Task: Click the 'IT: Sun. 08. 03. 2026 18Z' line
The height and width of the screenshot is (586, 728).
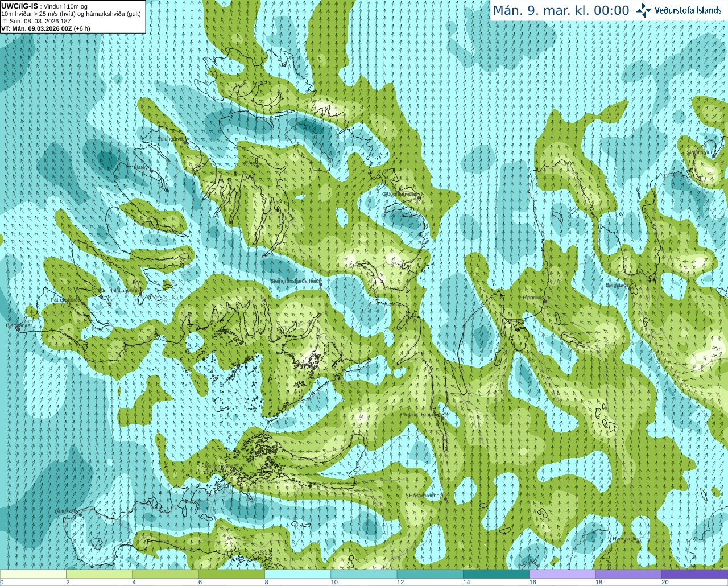Action: 36,21
